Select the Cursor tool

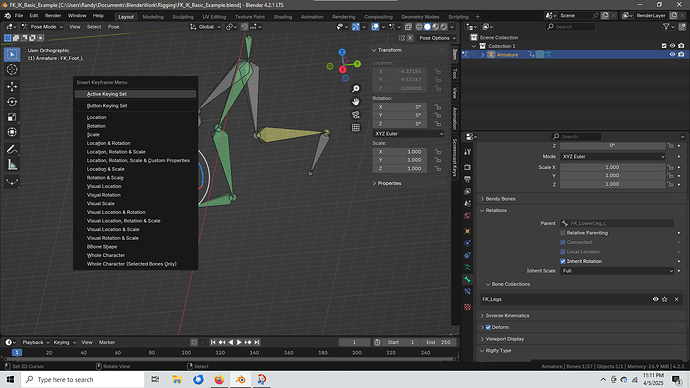tap(12, 70)
